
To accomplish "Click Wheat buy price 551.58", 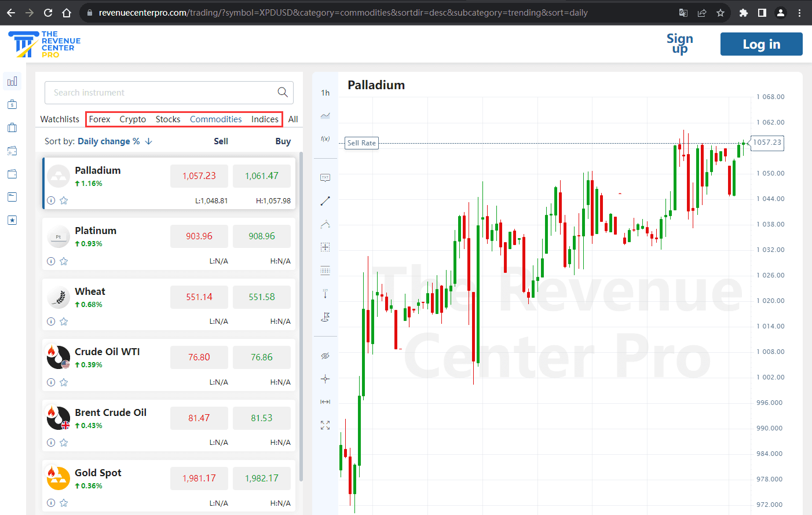I will [262, 297].
